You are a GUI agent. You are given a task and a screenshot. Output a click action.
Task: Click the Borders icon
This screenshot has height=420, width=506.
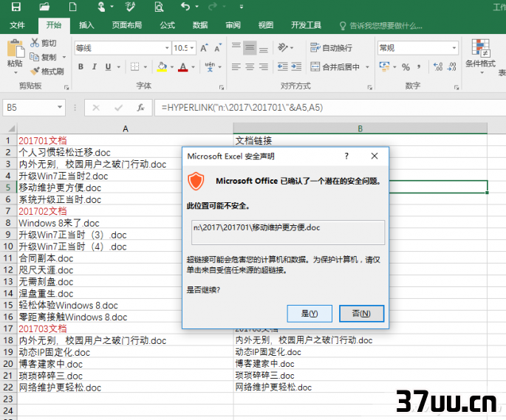[x=134, y=66]
